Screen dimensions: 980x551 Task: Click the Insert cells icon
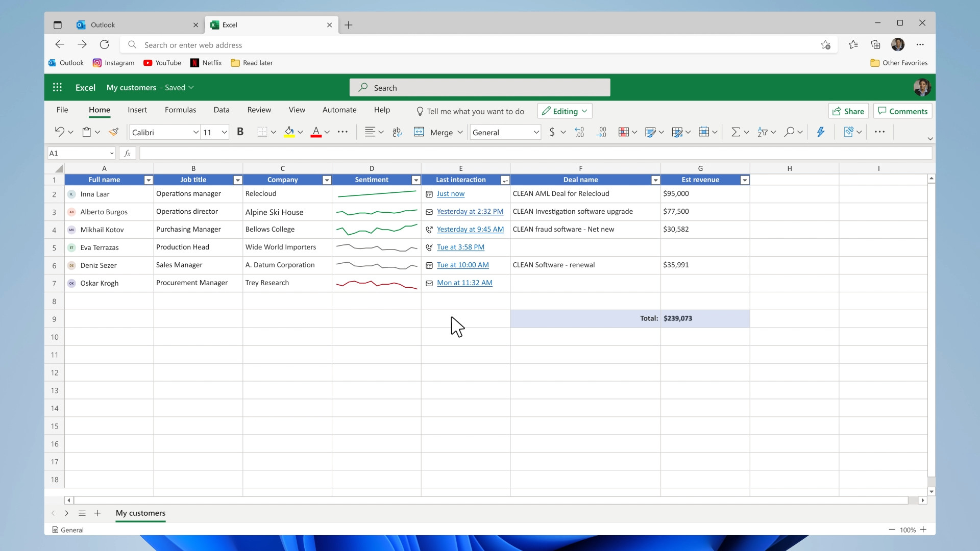coord(703,132)
